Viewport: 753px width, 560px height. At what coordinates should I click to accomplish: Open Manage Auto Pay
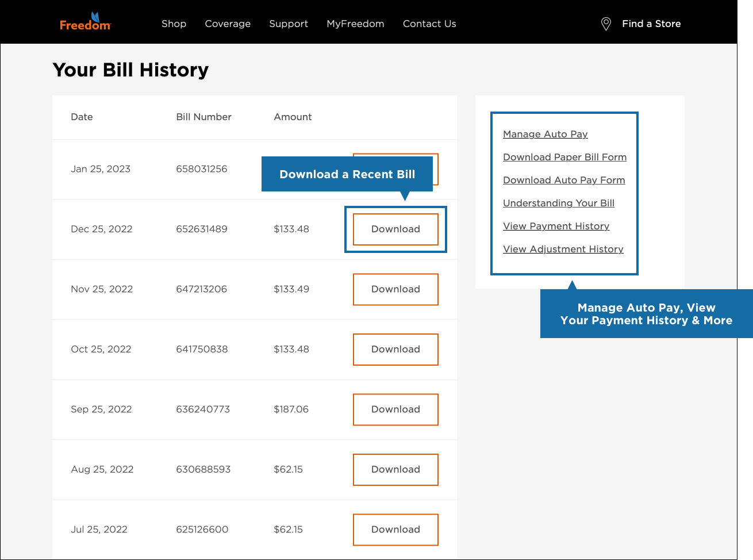545,134
